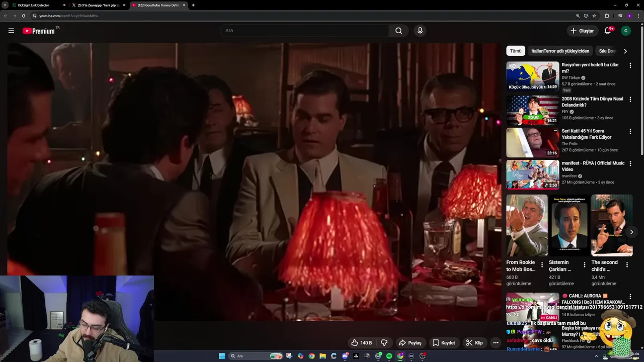
Task: Open options for Sistemin Çarkları short
Action: (x=584, y=264)
